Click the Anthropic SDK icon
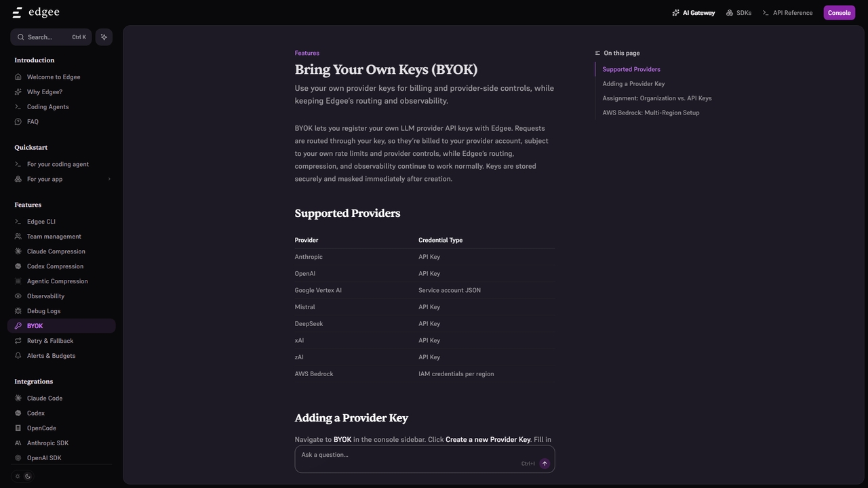 [x=18, y=443]
